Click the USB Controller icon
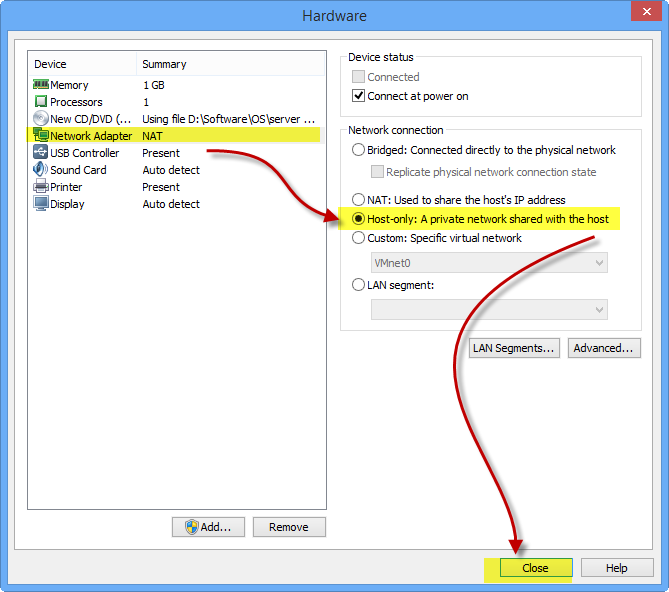The height and width of the screenshot is (592, 669). (41, 152)
